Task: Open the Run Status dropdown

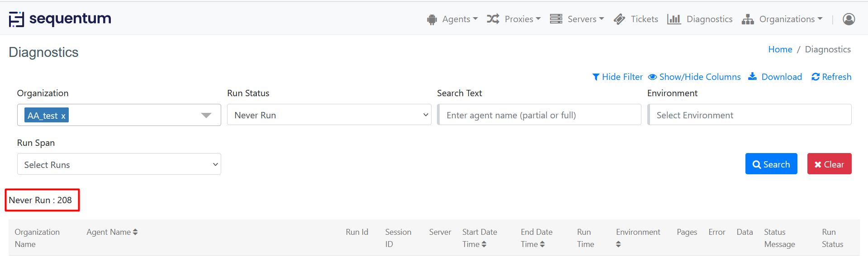Action: point(329,115)
